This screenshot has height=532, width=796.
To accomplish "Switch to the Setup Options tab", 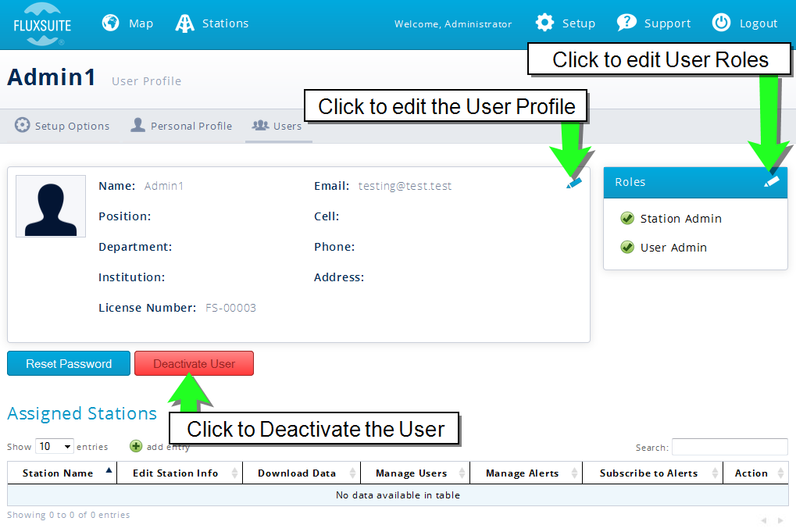I will [x=62, y=126].
